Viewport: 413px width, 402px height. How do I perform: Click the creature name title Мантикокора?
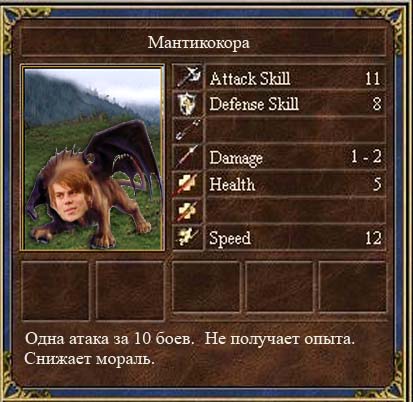[x=199, y=43]
